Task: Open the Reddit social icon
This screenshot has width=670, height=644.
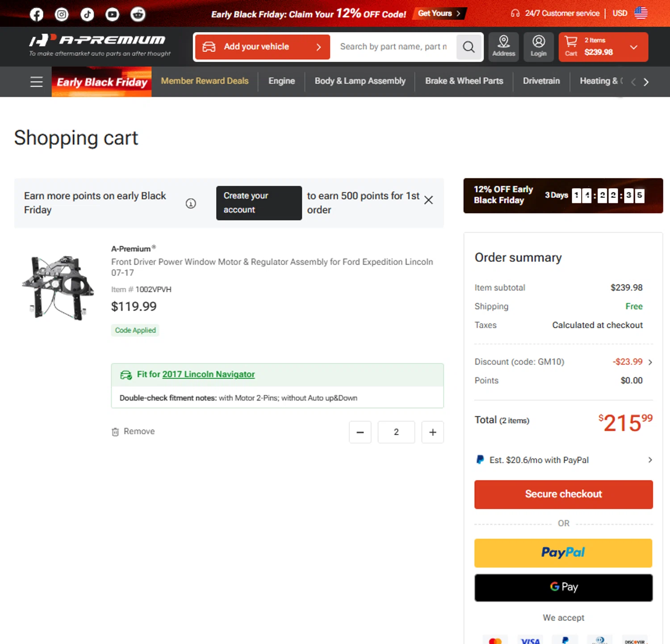Action: 138,14
